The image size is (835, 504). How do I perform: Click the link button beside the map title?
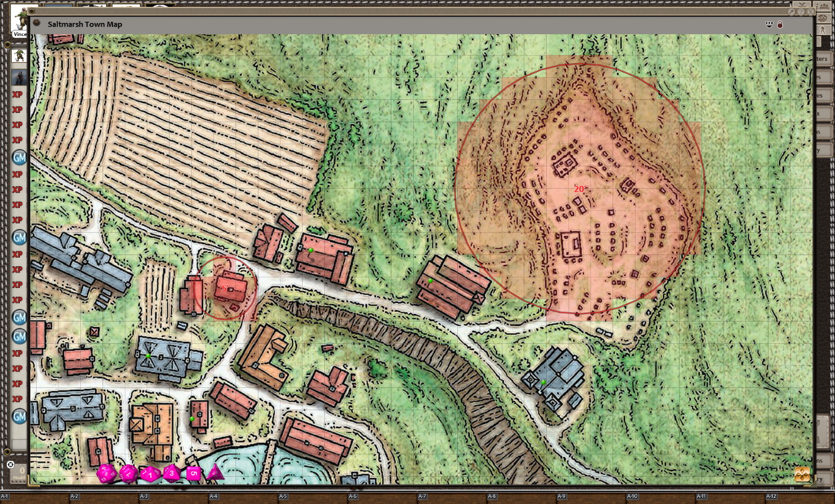[36, 24]
